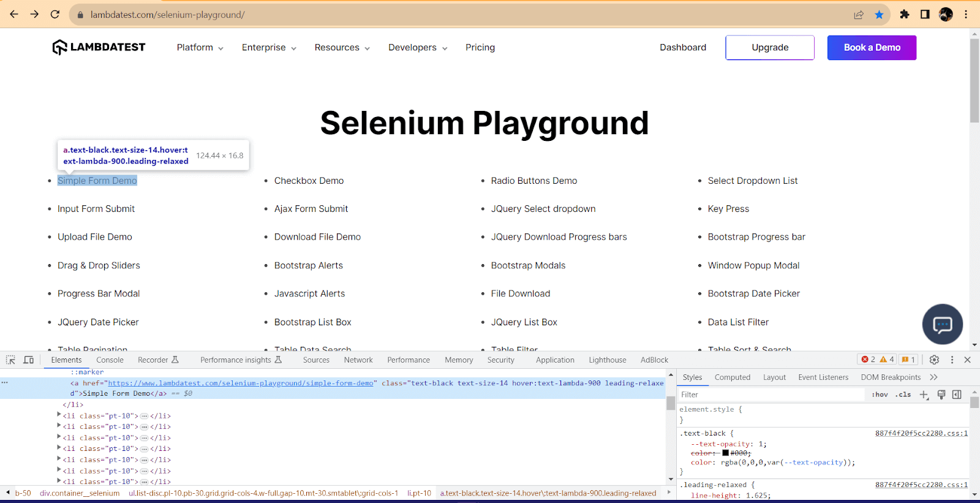Open the Network tab in DevTools
Viewport: 980px width, 503px height.
pyautogui.click(x=358, y=360)
